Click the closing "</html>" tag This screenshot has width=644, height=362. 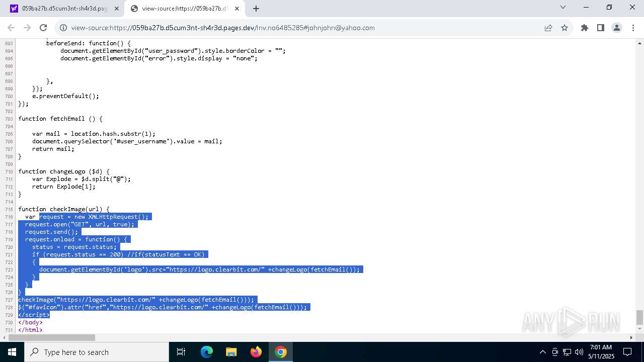point(30,330)
